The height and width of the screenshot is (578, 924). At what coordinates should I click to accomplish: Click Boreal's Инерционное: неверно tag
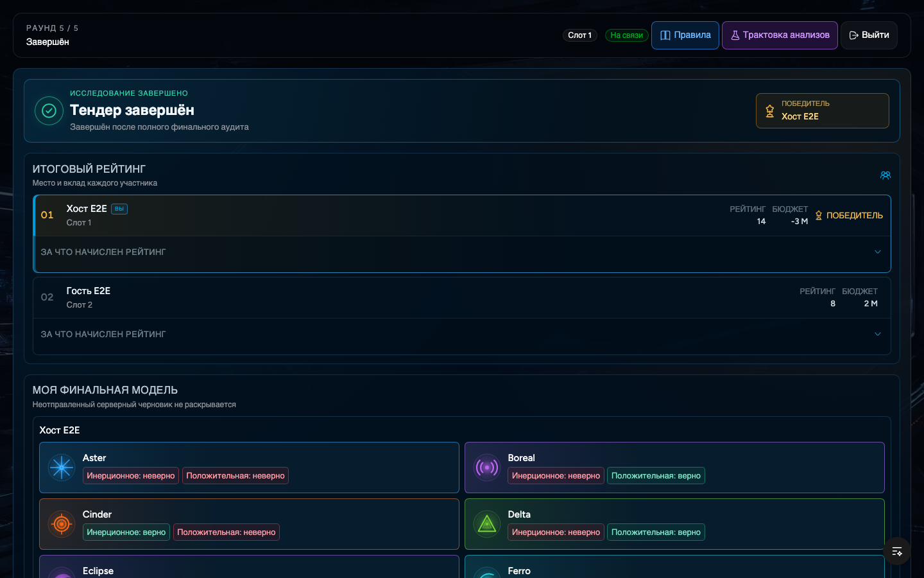pos(556,476)
